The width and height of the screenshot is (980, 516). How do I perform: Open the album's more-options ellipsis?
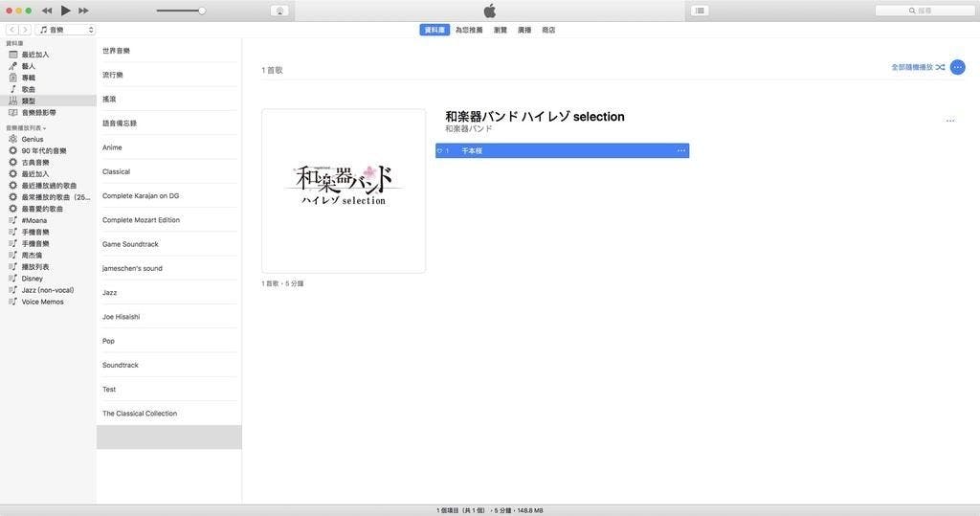tap(950, 121)
